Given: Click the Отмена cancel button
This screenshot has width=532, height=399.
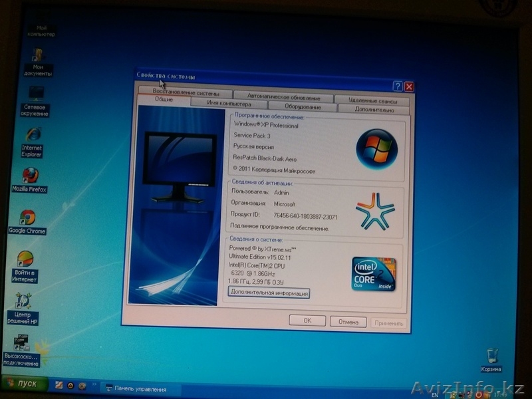Looking at the screenshot, I should click(348, 322).
